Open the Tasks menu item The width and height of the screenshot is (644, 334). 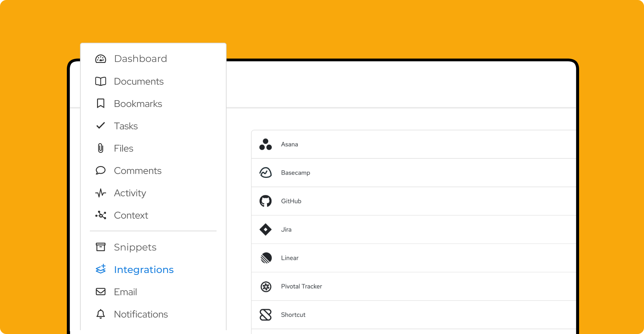[x=126, y=126]
